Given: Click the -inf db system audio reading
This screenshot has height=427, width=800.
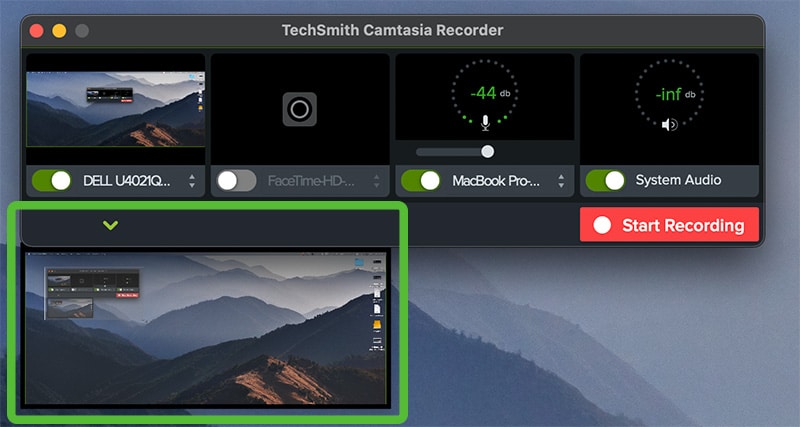Looking at the screenshot, I should (x=675, y=94).
